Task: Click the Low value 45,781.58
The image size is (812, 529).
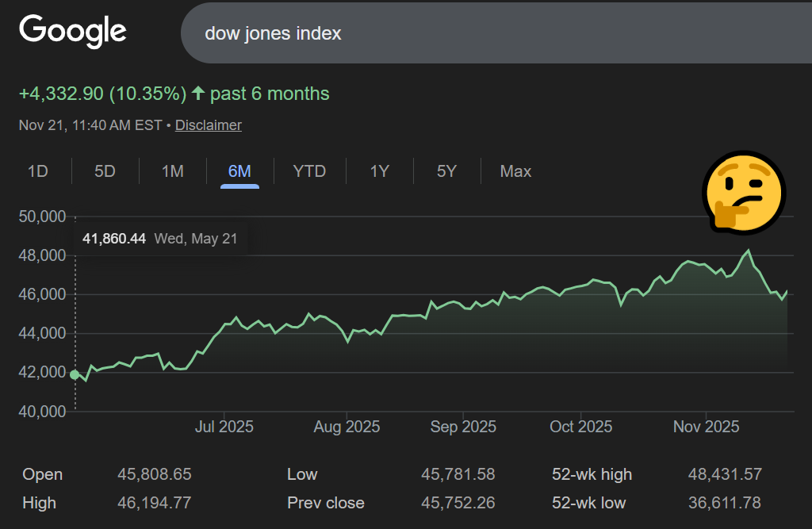Action: 458,474
